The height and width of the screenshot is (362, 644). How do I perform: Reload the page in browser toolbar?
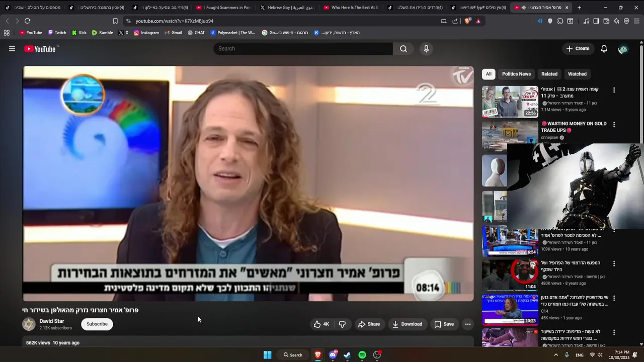27,21
